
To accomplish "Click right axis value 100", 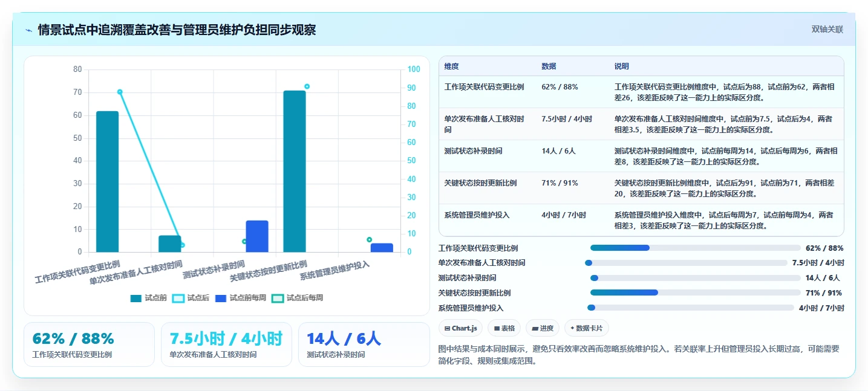I will [x=413, y=69].
